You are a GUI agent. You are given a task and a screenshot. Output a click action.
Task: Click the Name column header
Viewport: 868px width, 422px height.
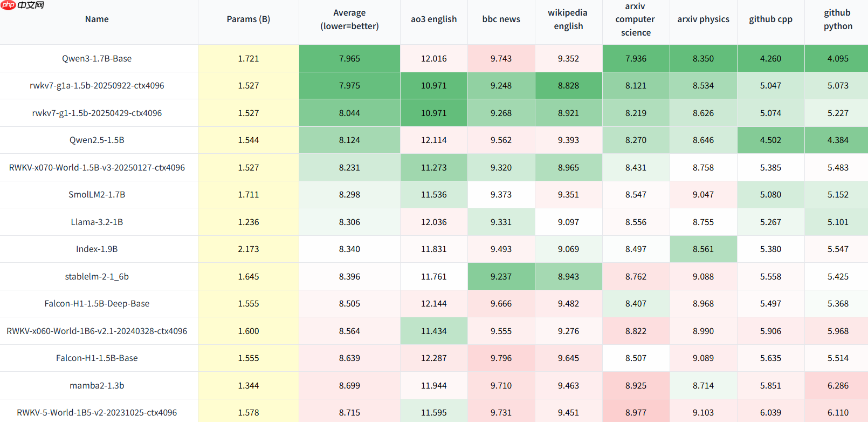[97, 19]
